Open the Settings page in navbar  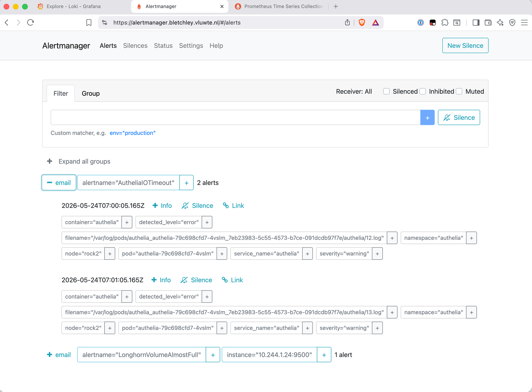click(x=191, y=46)
